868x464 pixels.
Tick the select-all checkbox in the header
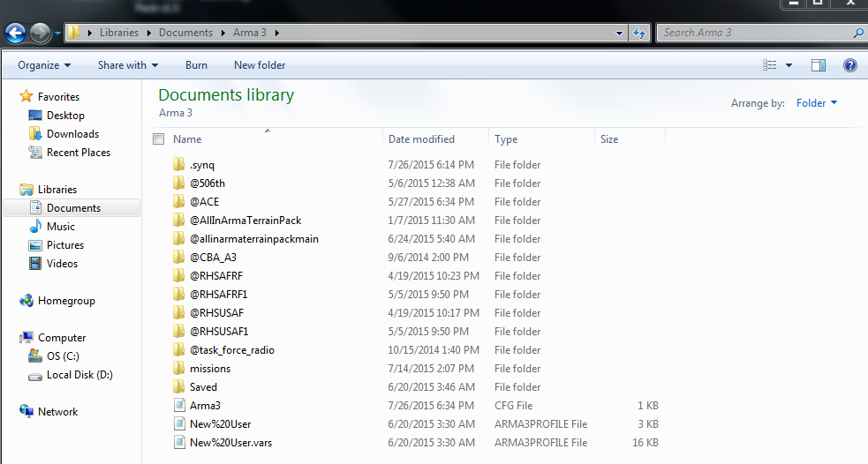pos(159,138)
